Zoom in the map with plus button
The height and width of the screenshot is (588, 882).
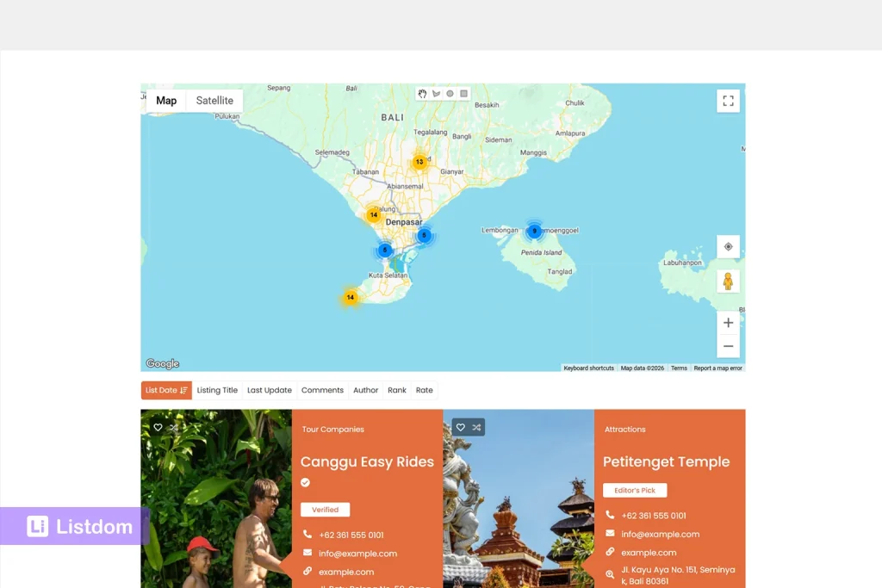[728, 323]
